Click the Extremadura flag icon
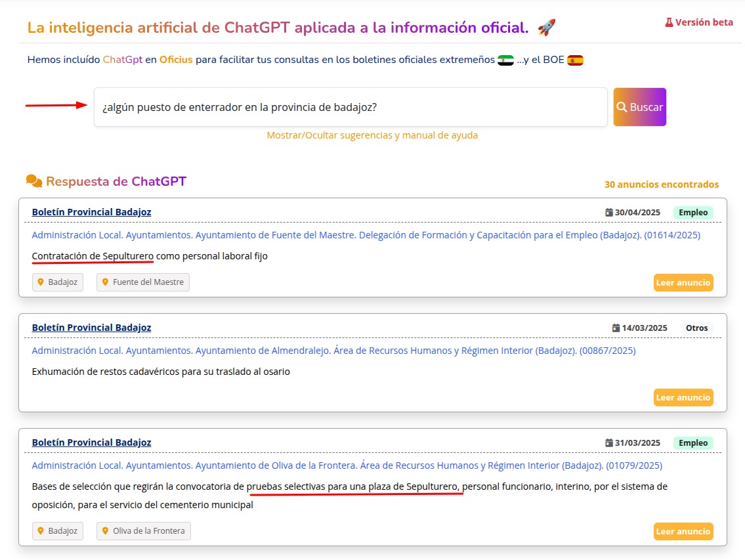This screenshot has height=560, width=745. 505,60
